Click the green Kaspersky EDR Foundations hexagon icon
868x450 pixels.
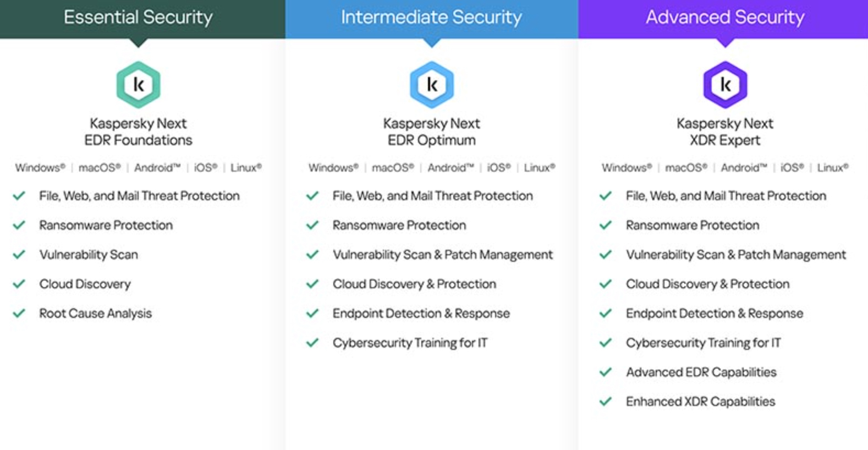tap(138, 85)
